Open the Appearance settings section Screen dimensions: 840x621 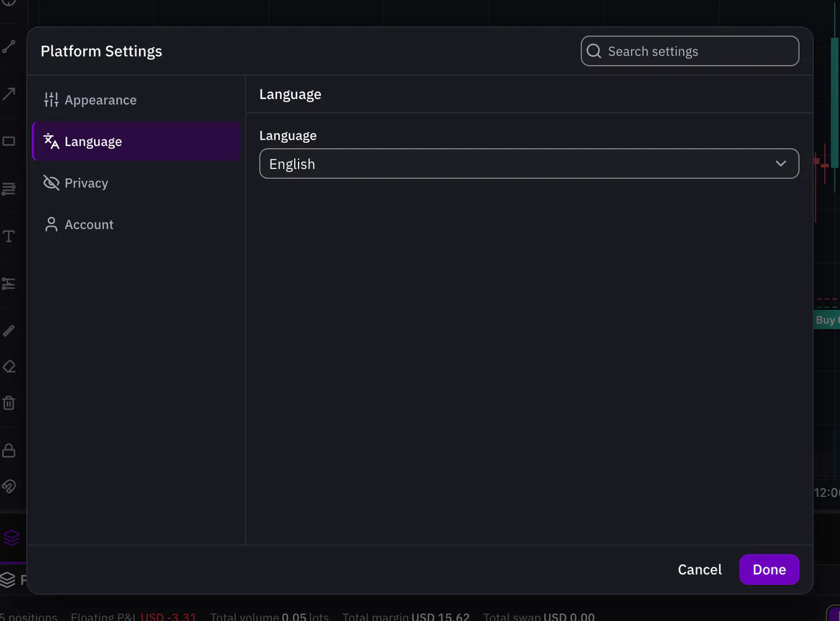[136, 100]
